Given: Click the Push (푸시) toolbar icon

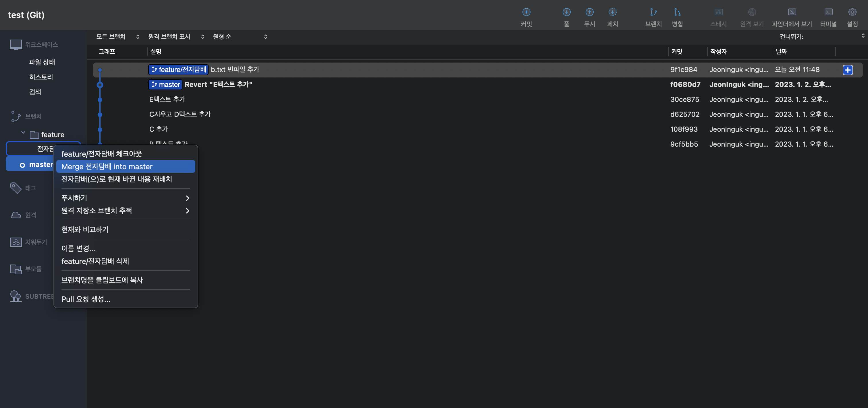Looking at the screenshot, I should tap(589, 12).
